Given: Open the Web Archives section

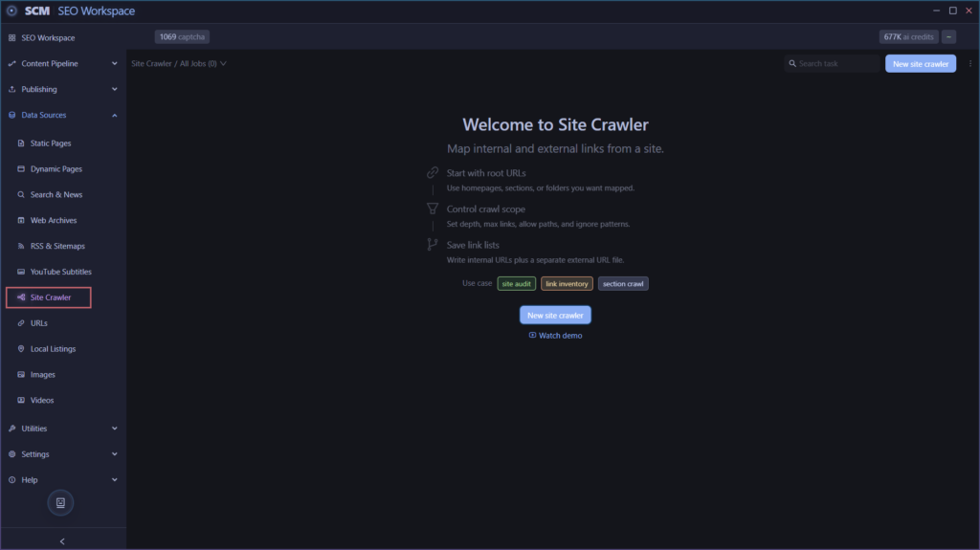Looking at the screenshot, I should click(x=54, y=220).
